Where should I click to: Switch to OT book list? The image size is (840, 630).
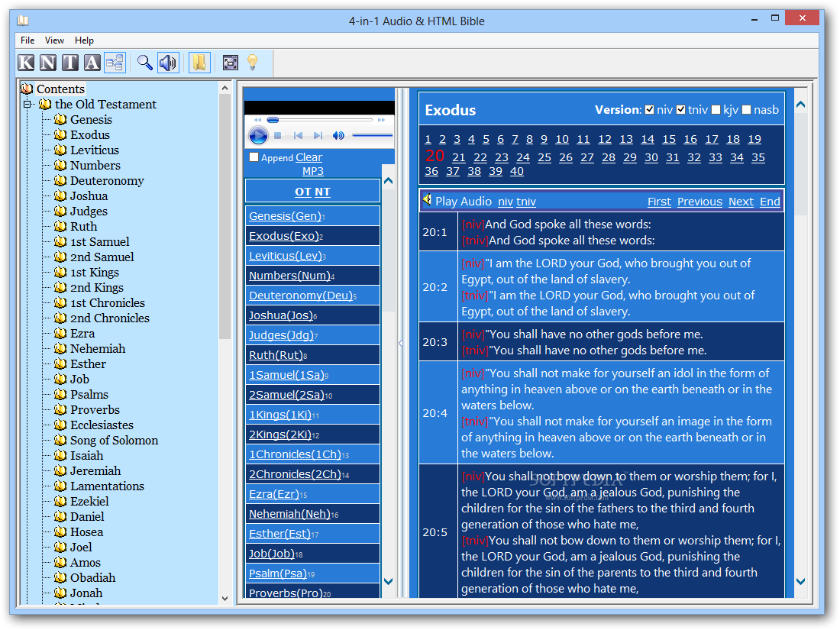click(x=302, y=192)
